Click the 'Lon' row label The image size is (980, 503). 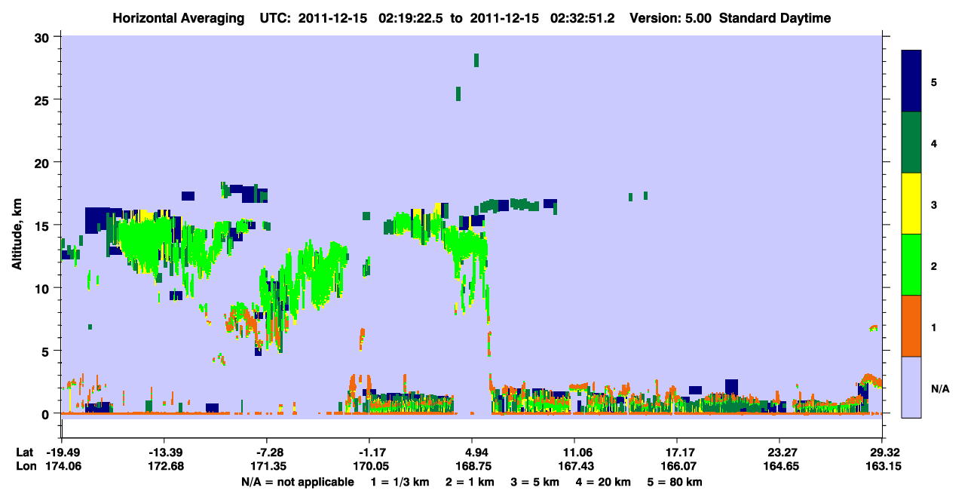[25, 467]
